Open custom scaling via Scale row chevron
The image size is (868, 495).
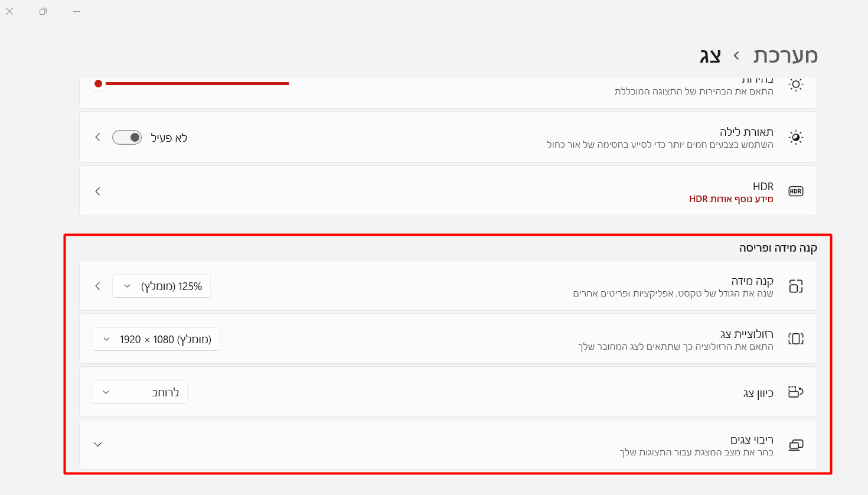pyautogui.click(x=98, y=286)
